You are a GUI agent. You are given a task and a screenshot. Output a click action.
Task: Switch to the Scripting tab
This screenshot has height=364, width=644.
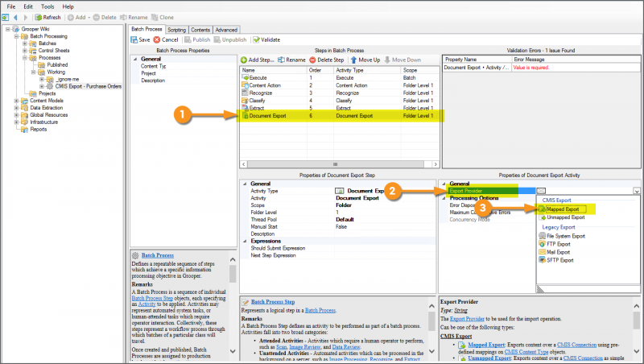(176, 30)
